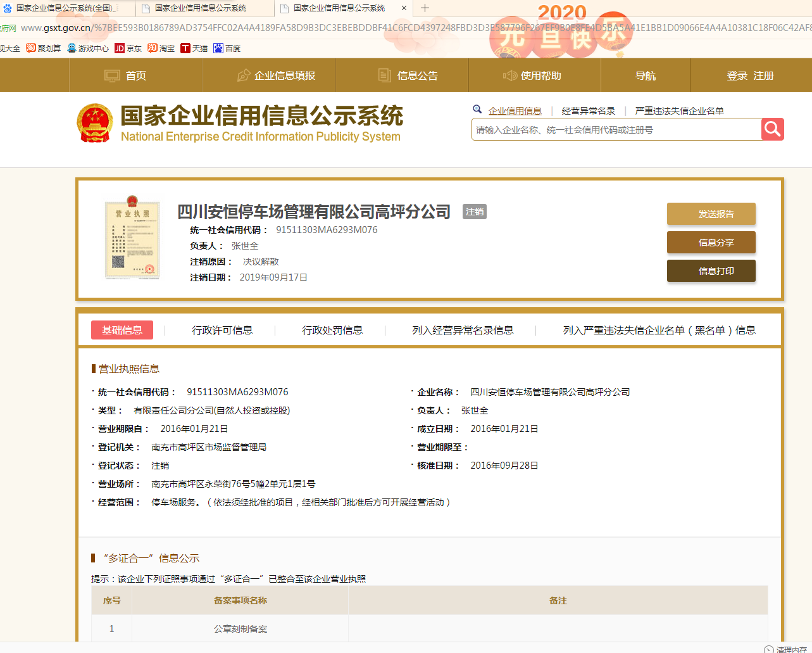This screenshot has height=653, width=812.
Task: Open the 聚划算 bookmark
Action: click(44, 48)
